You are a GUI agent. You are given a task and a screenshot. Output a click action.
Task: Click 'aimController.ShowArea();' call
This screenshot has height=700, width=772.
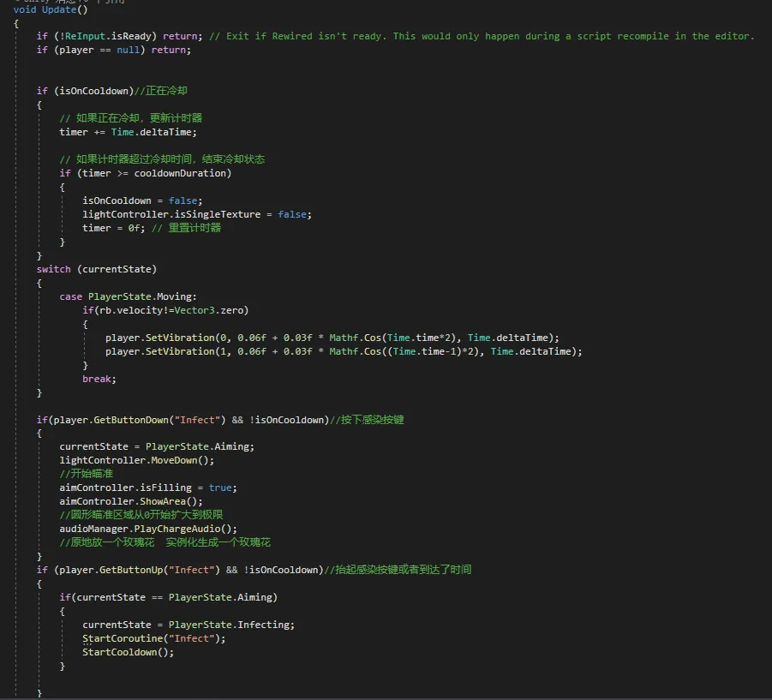[131, 501]
